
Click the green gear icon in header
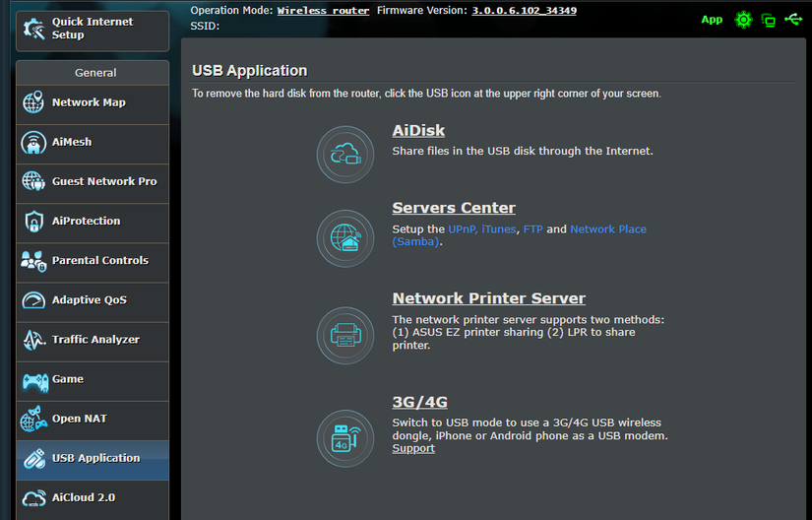[x=743, y=20]
